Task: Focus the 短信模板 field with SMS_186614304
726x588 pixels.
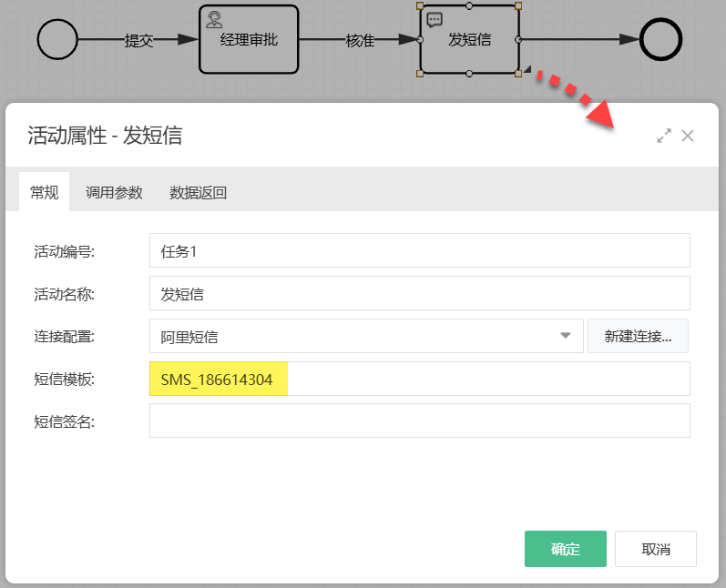Action: pos(419,379)
